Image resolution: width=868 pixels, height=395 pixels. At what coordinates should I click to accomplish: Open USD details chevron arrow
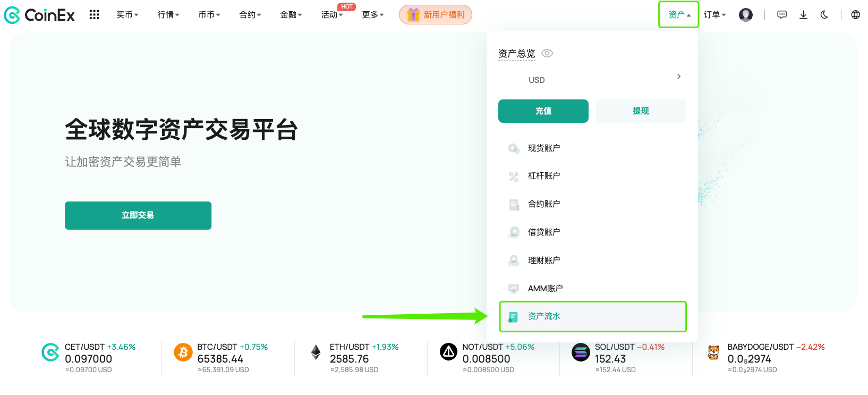tap(678, 77)
